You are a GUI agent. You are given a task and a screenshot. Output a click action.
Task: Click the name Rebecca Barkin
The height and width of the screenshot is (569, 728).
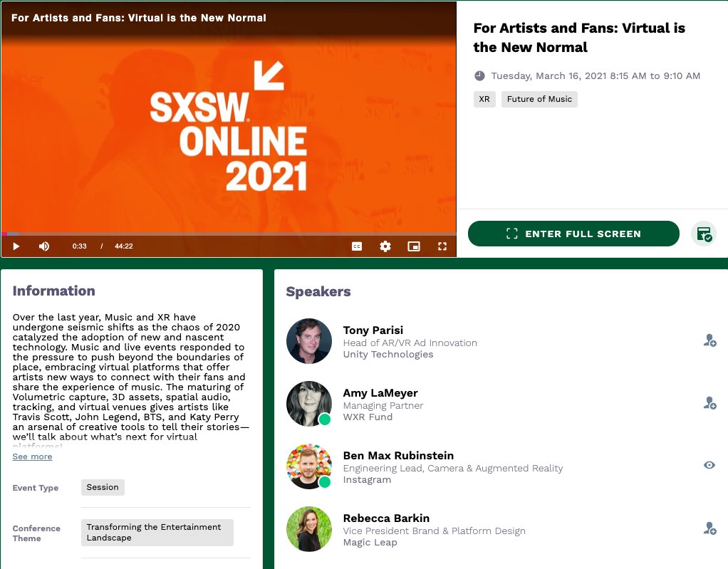[x=386, y=518]
